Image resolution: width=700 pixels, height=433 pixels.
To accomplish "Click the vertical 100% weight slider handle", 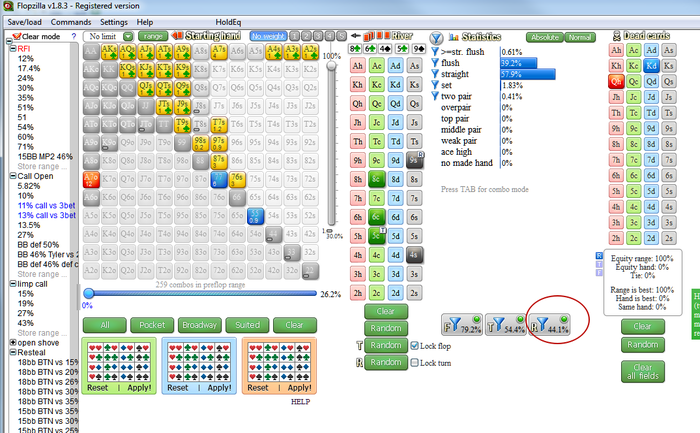I will coord(331,66).
